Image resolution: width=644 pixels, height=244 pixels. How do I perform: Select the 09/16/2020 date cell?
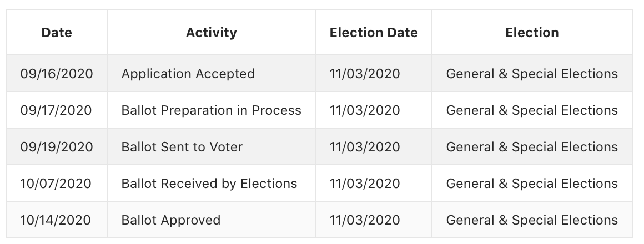(57, 73)
